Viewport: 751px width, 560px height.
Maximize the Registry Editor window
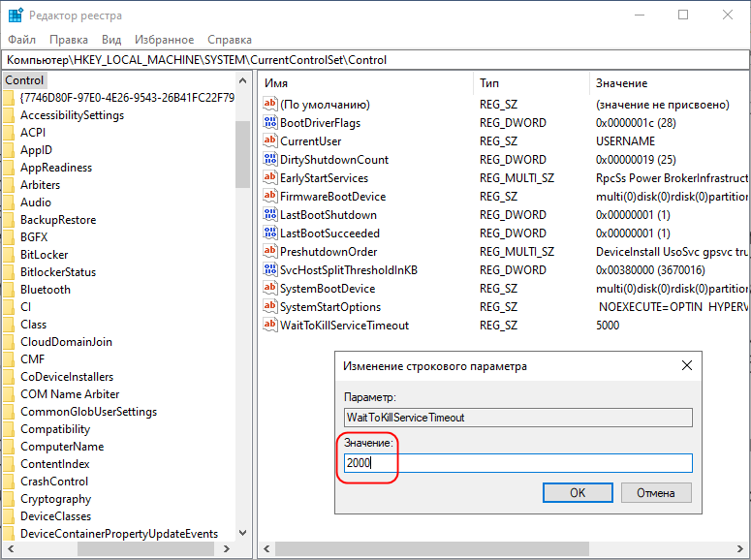pyautogui.click(x=683, y=15)
